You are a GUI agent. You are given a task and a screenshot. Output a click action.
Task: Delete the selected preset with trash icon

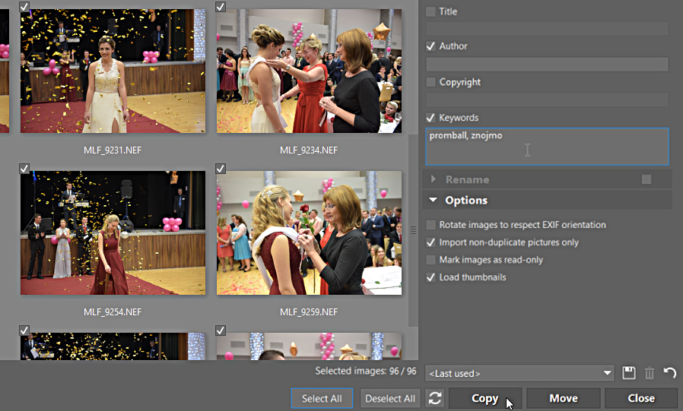click(649, 373)
